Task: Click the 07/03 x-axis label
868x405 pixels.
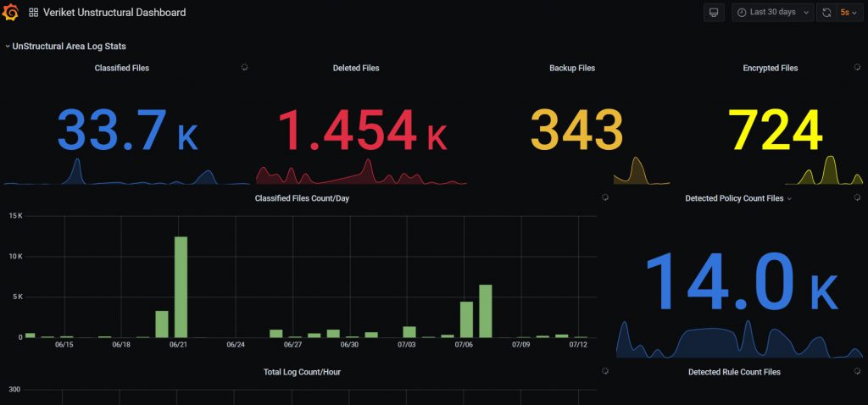Action: point(406,345)
